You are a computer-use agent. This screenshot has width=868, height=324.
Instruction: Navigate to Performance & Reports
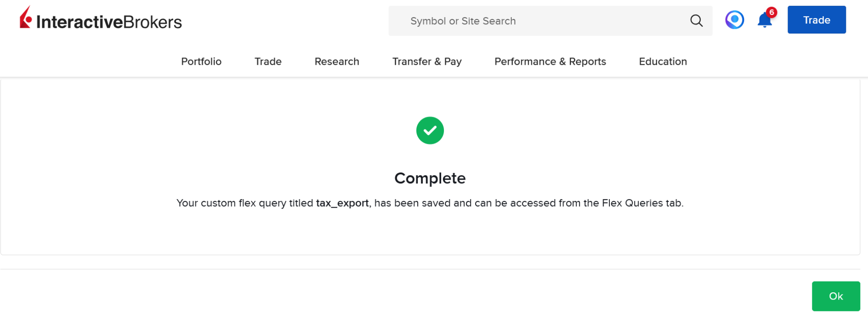(x=550, y=62)
